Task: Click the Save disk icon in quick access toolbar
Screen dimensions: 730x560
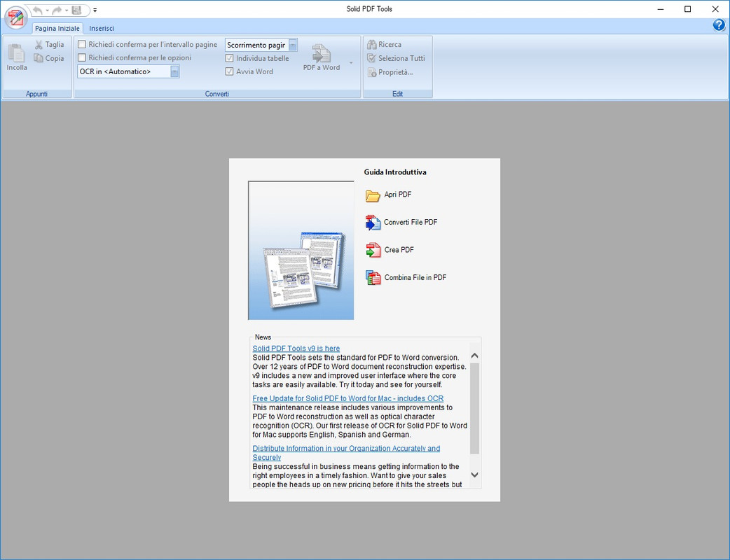Action: [x=77, y=10]
